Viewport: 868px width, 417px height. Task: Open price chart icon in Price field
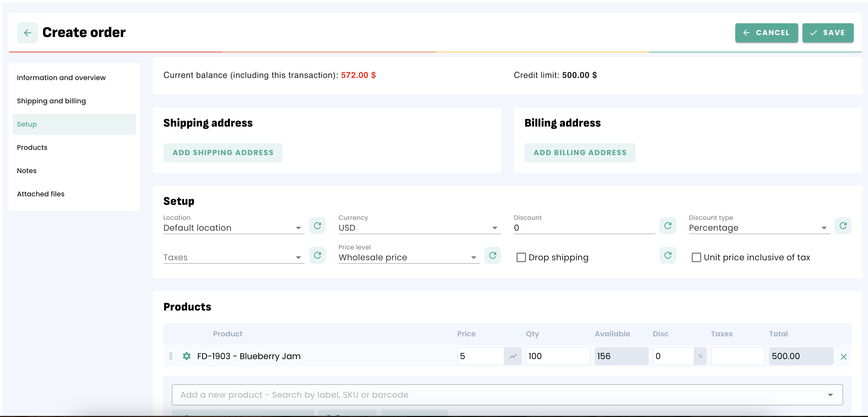513,356
